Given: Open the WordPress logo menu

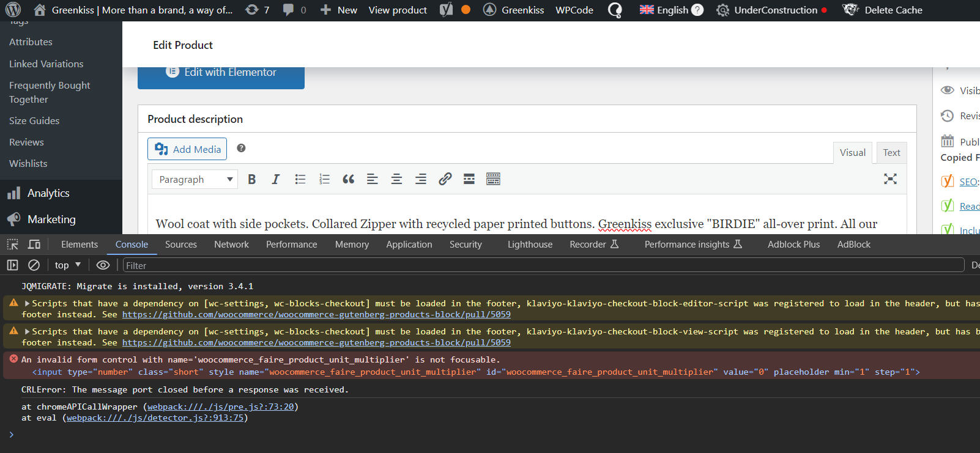Looking at the screenshot, I should point(13,10).
